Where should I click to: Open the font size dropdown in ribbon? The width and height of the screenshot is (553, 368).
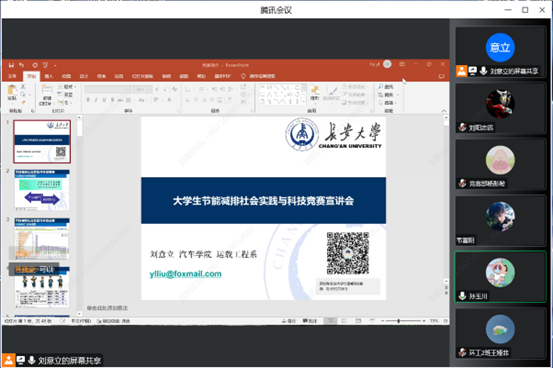point(143,89)
